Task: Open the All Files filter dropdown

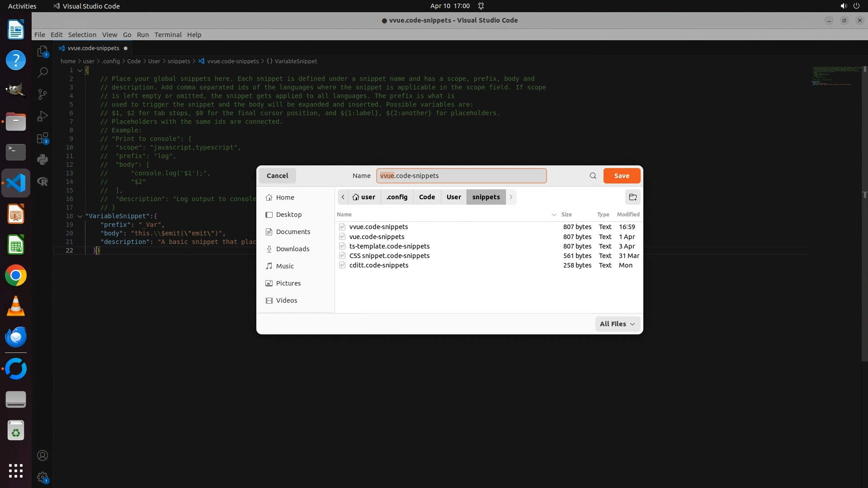Action: click(617, 324)
